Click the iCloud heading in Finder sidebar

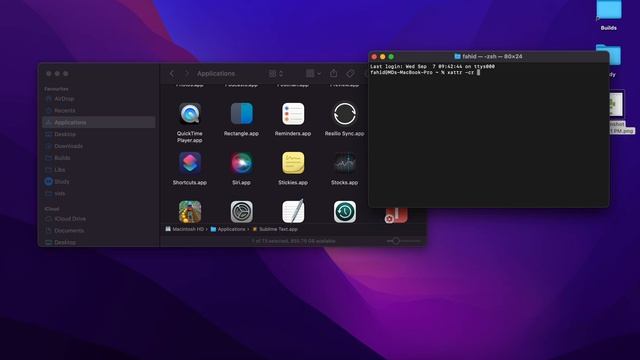[52, 209]
